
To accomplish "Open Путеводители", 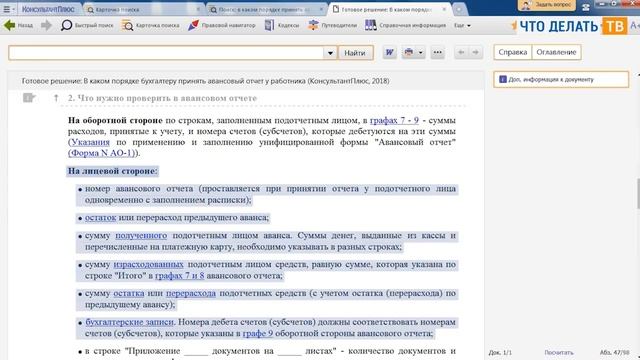I will 332,25.
